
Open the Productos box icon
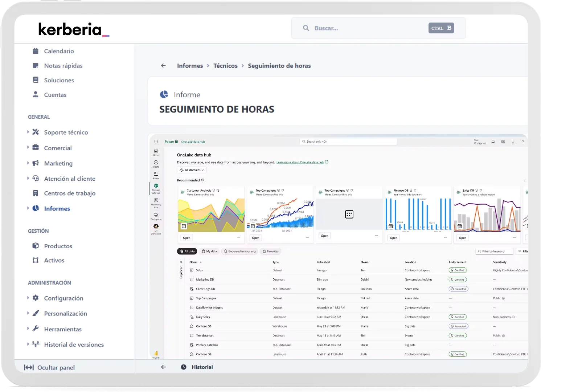coord(36,246)
